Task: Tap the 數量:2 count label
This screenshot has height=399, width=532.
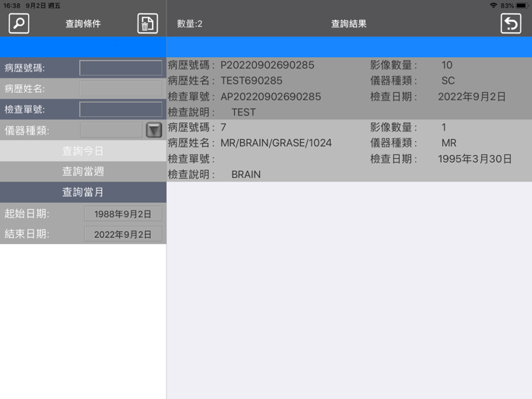Action: point(190,24)
